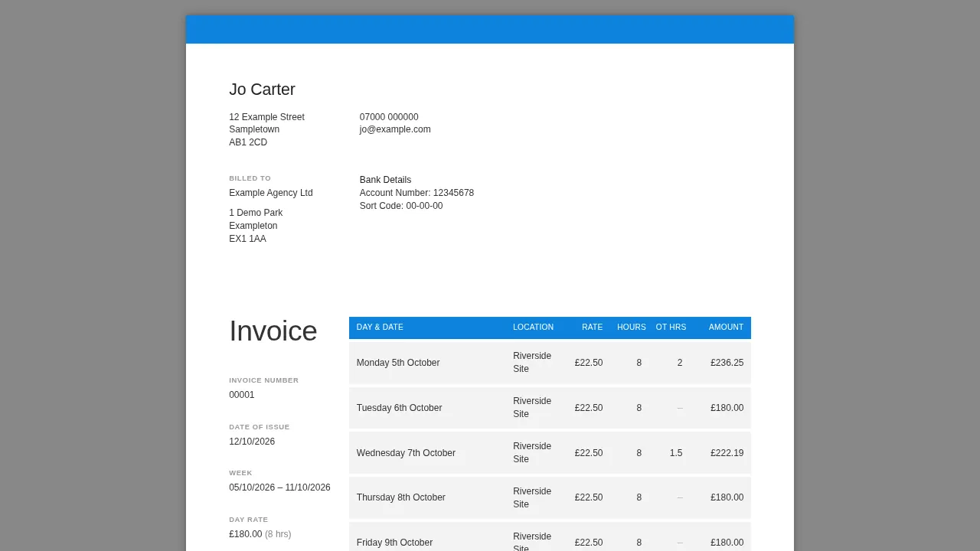Click the £22.50 rate in Thursday row
980x551 pixels.
[589, 497]
